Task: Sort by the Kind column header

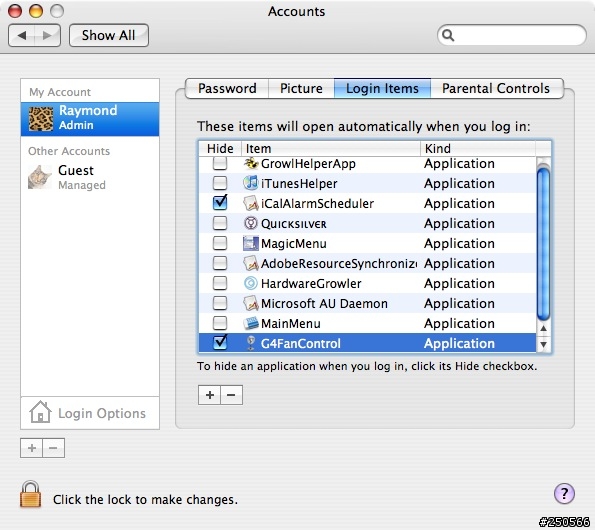Action: pos(478,148)
